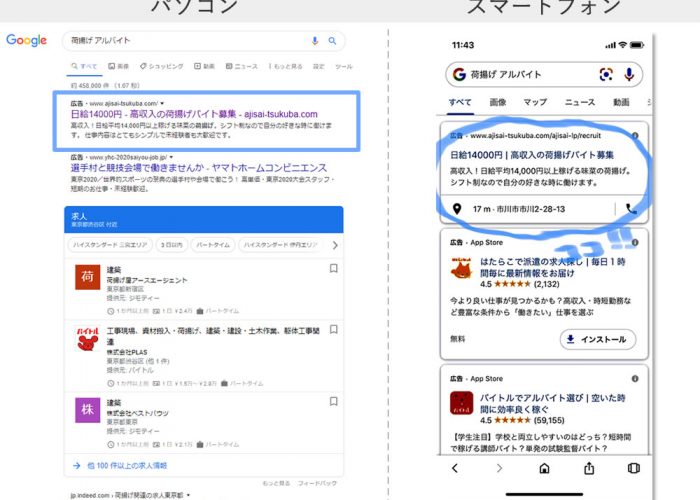Expand the arrow beside yhc-2020saiyou-job.jp URL
The image size is (700, 500).
pos(171,157)
